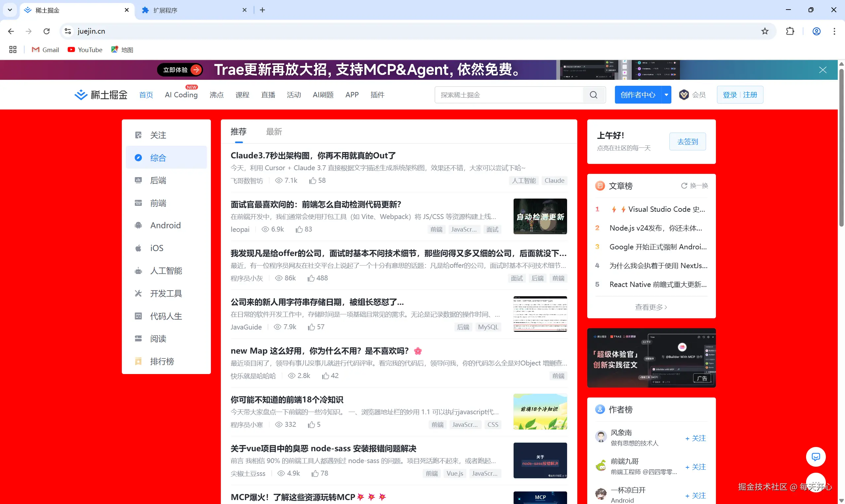Open the 沸点 navigation menu item
This screenshot has height=504, width=845.
[x=216, y=95]
